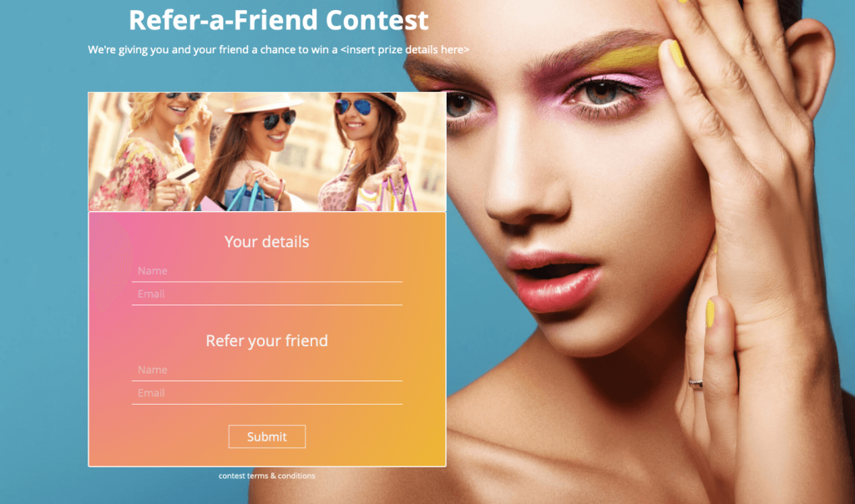Click the ring on the model's finger
Screen dimensions: 855x504
[x=696, y=384]
